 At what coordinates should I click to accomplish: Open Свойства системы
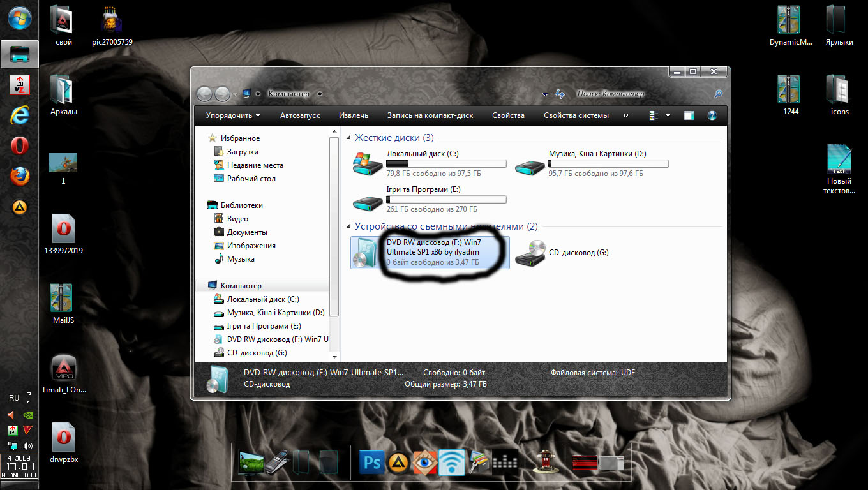(x=576, y=115)
